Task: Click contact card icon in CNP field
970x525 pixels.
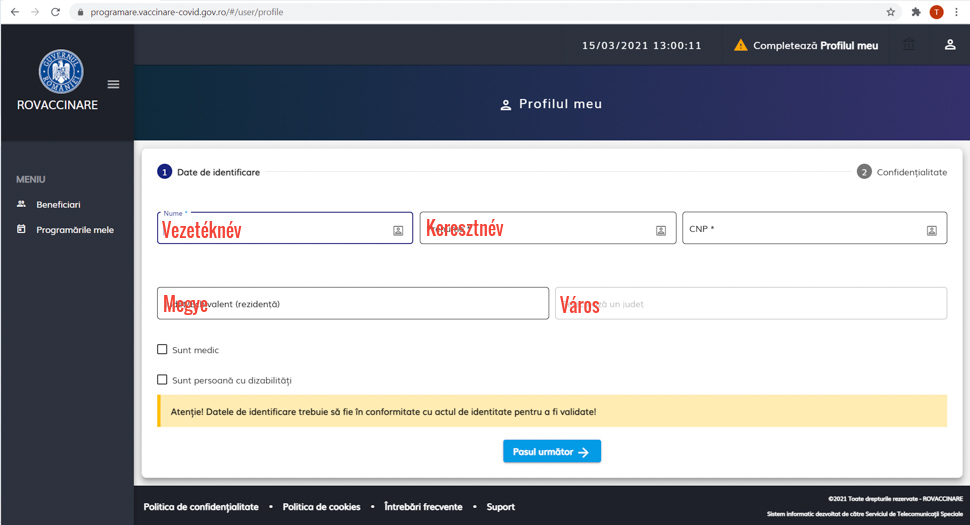Action: (931, 230)
